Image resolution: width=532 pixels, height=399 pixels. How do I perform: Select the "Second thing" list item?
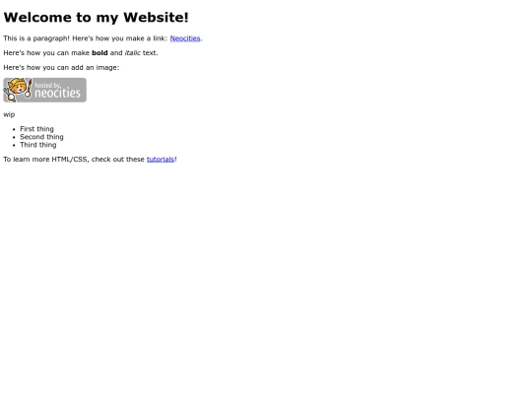click(x=41, y=137)
